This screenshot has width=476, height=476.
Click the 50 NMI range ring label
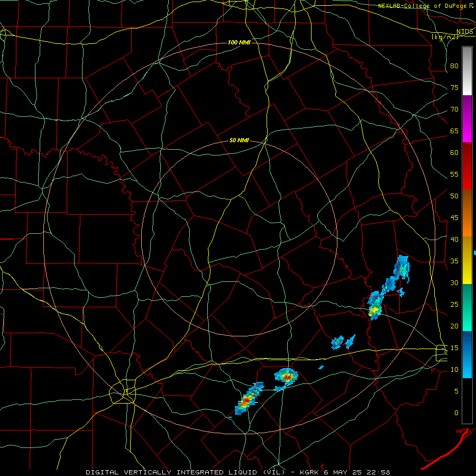pos(239,140)
